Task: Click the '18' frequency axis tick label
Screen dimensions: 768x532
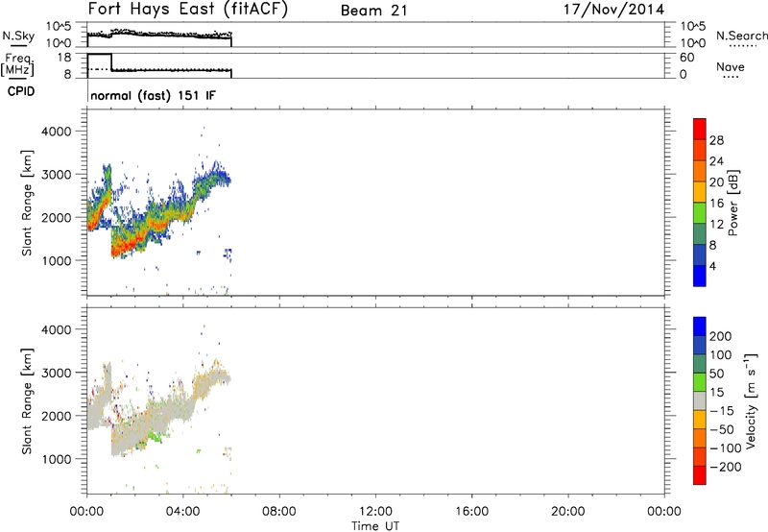Action: point(64,58)
